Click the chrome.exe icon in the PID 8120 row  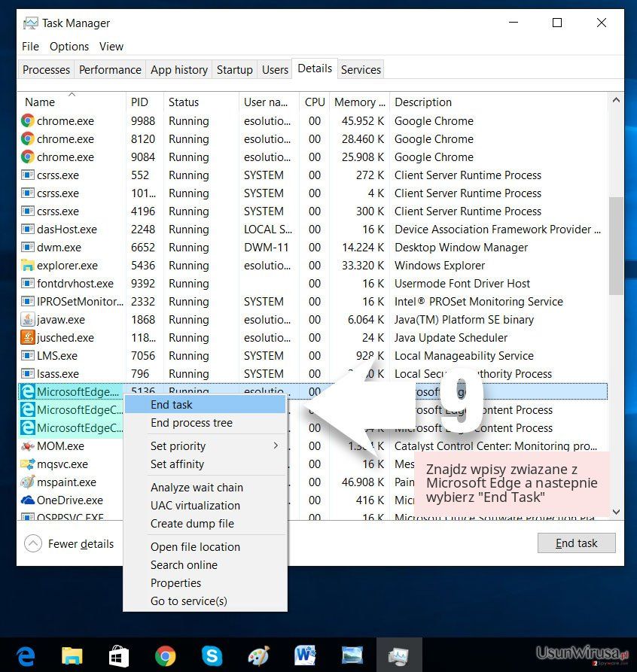click(x=27, y=139)
